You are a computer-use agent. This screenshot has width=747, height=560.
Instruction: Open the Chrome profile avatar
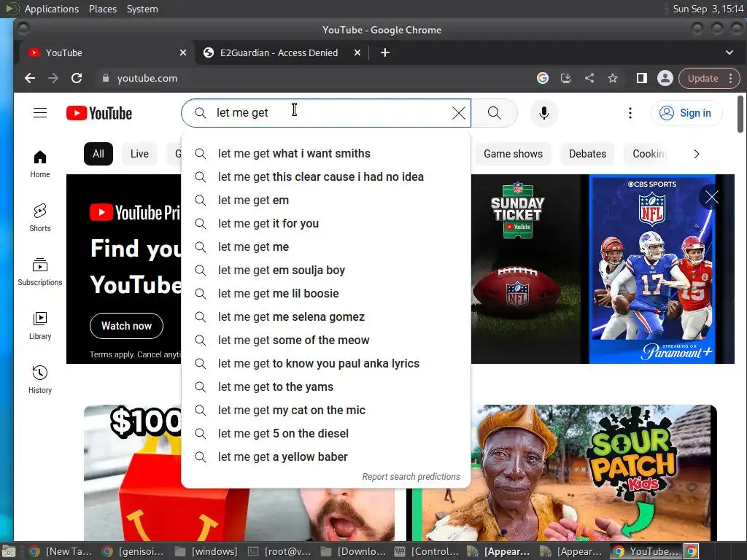[x=665, y=78]
